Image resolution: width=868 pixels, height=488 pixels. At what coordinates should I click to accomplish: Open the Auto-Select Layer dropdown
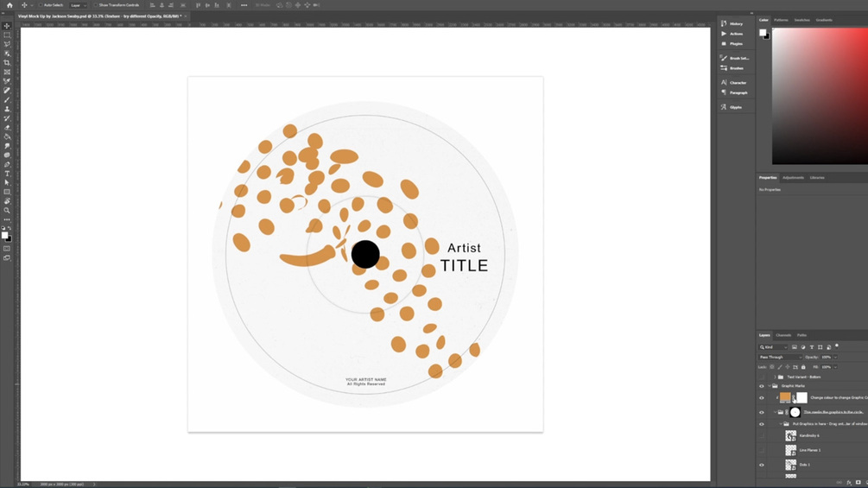tap(79, 5)
